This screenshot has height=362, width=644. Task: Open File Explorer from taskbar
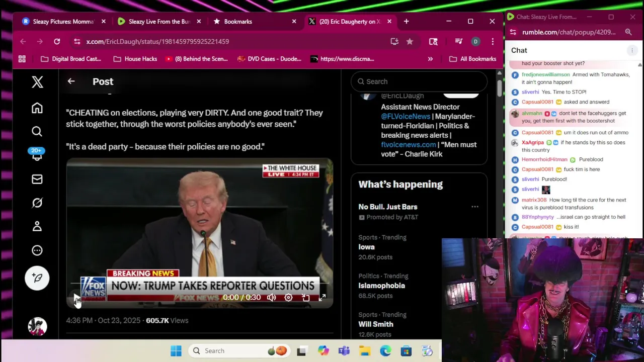point(365,351)
